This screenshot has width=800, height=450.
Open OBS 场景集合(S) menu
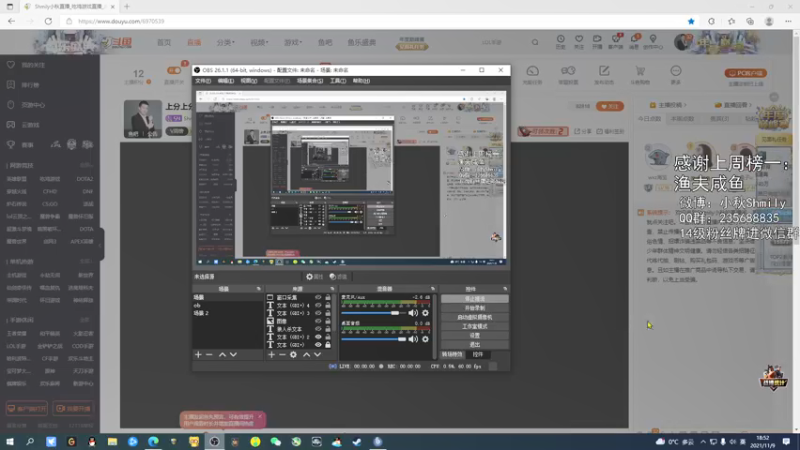click(310, 81)
